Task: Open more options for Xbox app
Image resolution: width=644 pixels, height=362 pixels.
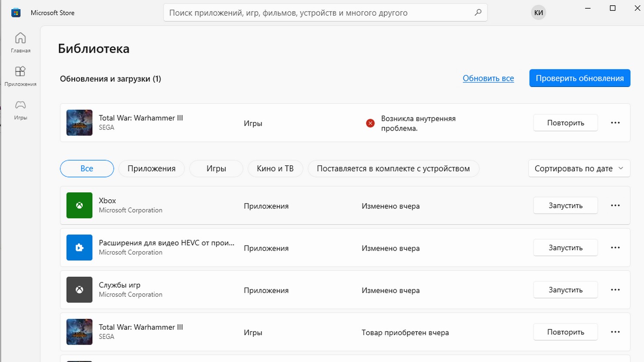Action: pos(615,205)
